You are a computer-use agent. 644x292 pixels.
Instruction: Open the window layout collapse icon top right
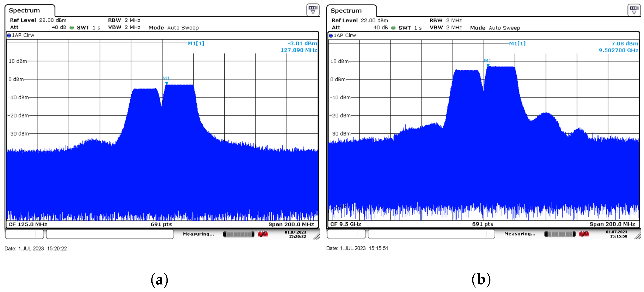pyautogui.click(x=313, y=10)
